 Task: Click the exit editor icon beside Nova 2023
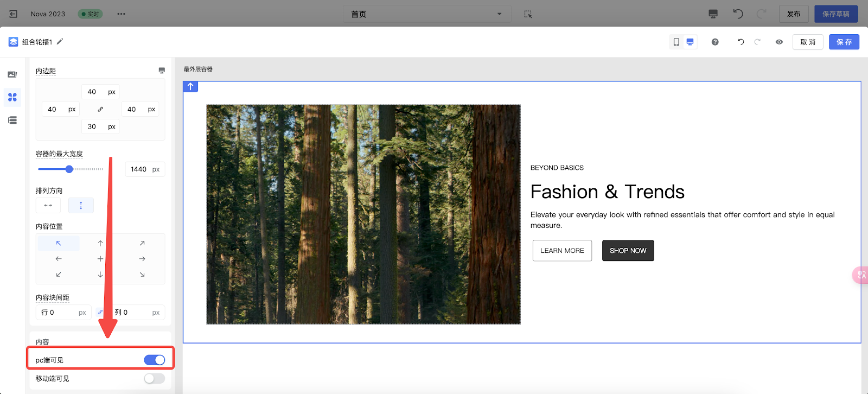pos(14,14)
